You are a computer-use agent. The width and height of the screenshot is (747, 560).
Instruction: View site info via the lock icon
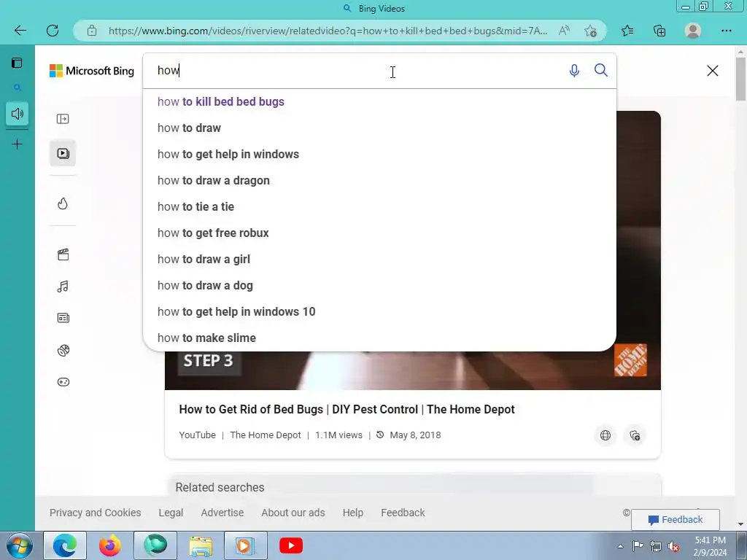[92, 31]
